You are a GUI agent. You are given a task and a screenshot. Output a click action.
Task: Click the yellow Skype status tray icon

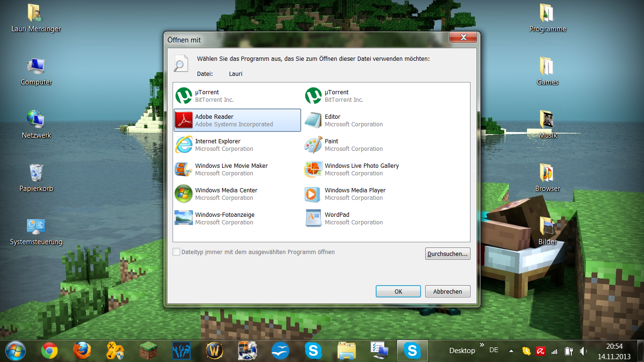click(527, 351)
